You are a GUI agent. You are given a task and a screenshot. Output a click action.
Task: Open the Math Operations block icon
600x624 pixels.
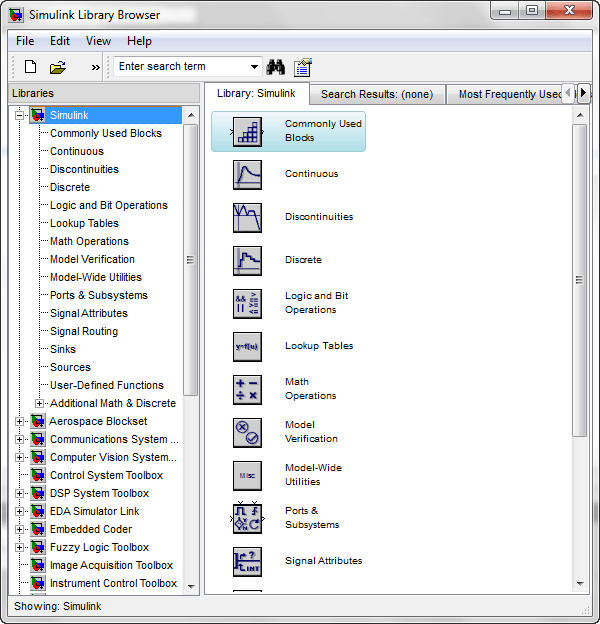(x=247, y=390)
